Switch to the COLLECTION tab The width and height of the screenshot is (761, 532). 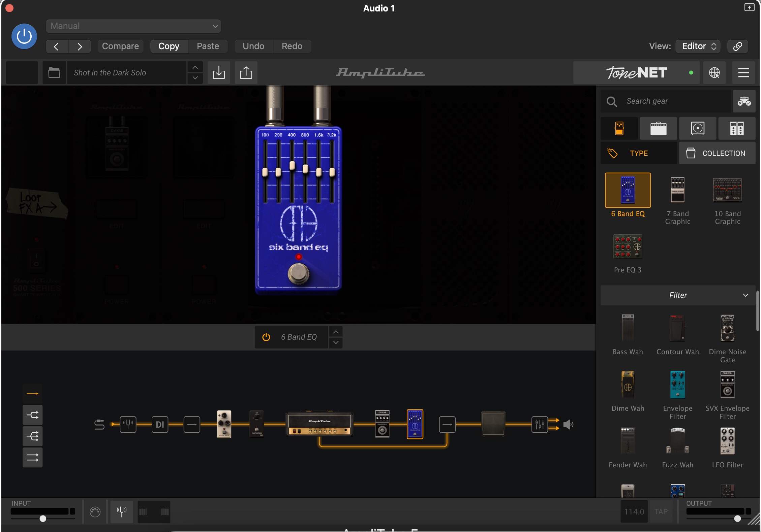[x=717, y=153]
